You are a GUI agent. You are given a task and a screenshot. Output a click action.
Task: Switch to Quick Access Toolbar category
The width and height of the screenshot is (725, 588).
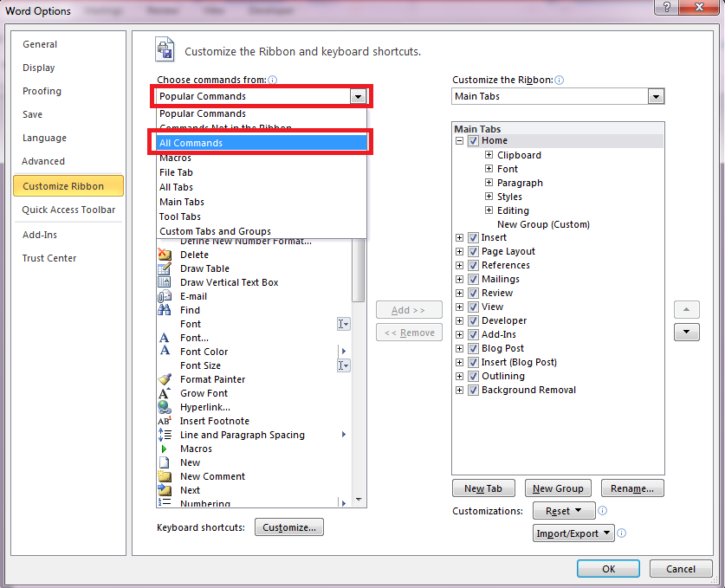click(x=68, y=210)
